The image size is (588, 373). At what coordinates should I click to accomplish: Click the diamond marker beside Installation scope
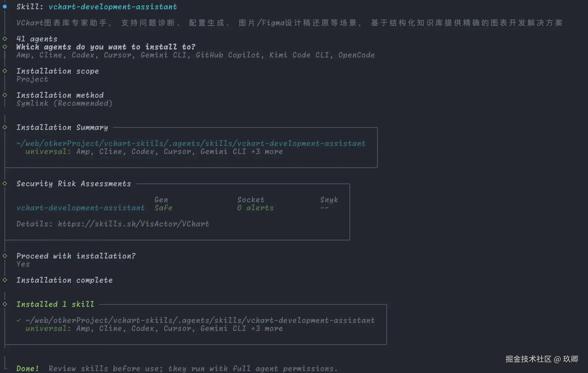tap(5, 71)
